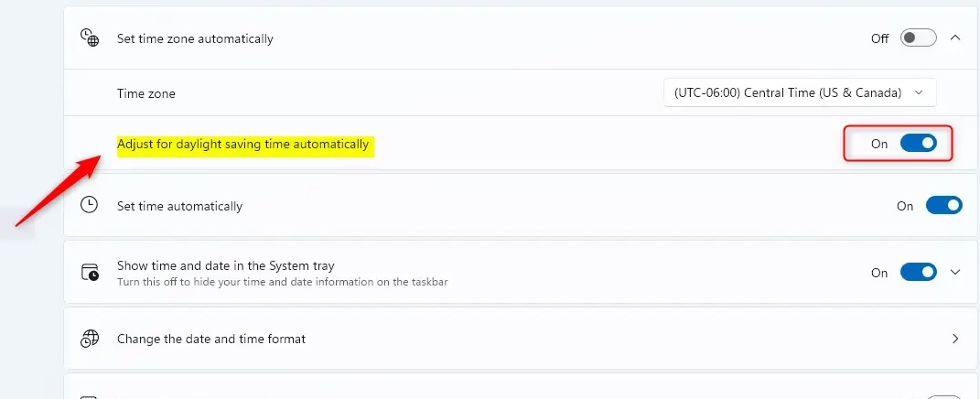The height and width of the screenshot is (399, 980).
Task: Open Change the date and time format
Action: click(x=211, y=339)
